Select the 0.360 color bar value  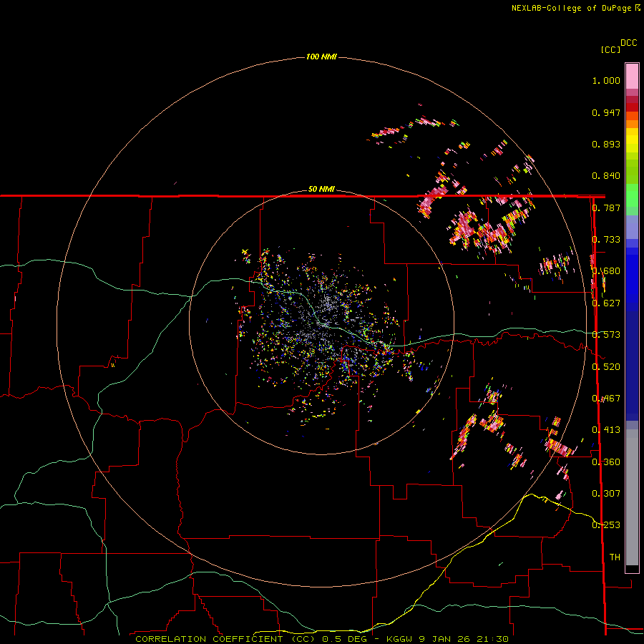point(606,462)
